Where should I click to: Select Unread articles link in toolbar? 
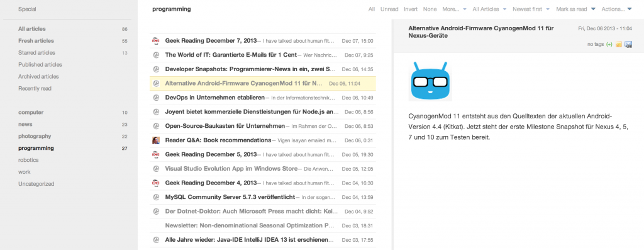click(389, 9)
